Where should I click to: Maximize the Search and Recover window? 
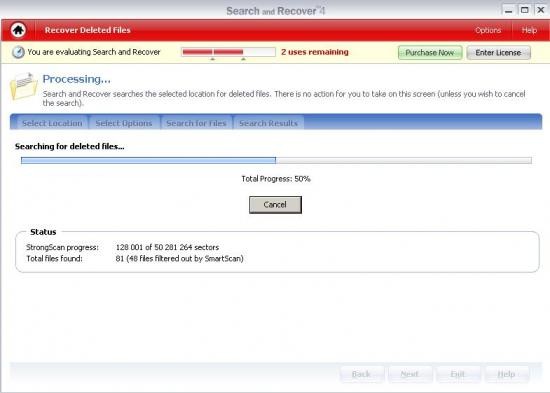click(525, 10)
